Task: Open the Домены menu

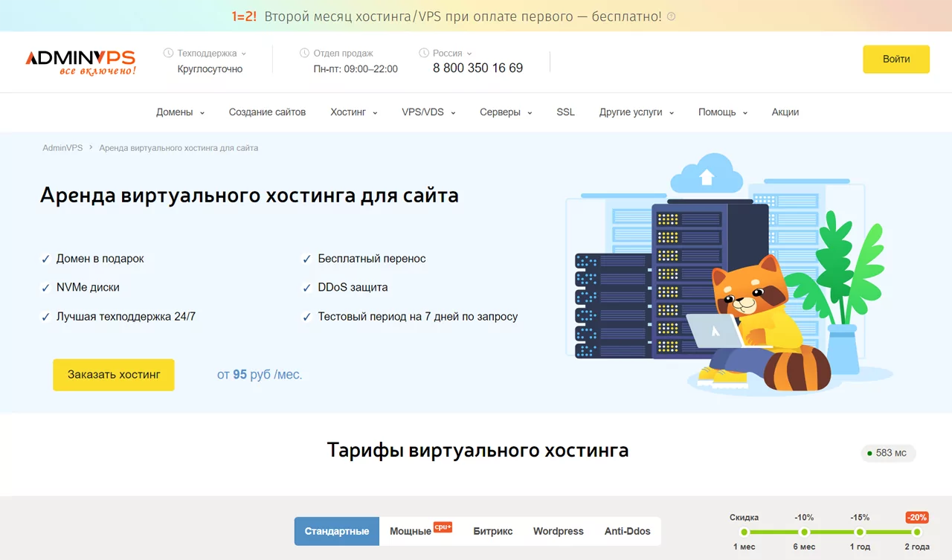Action: 180,112
